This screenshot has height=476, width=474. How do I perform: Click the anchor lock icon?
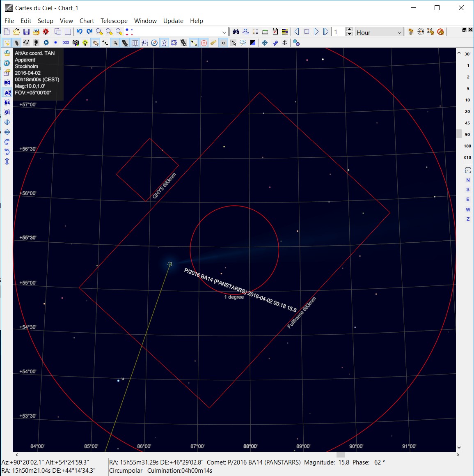(x=284, y=43)
